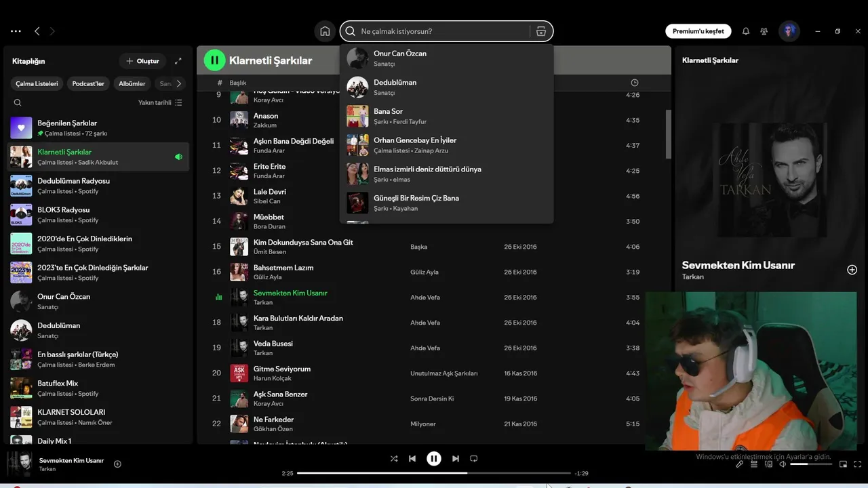Open connect to a device icon
The image size is (868, 488).
tap(768, 464)
